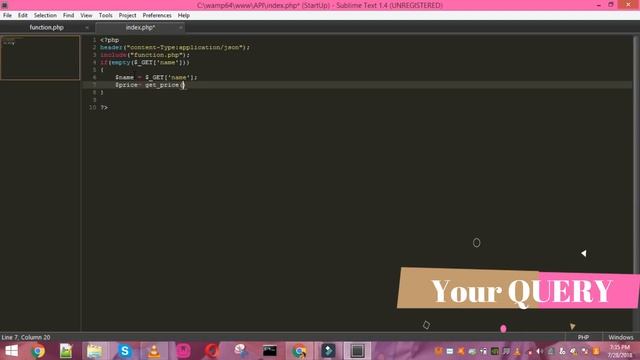Switch to the index.php tab

(x=140, y=27)
